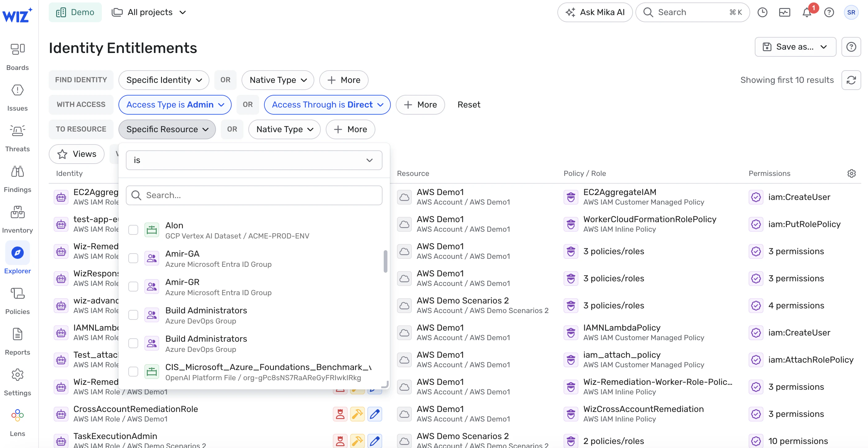This screenshot has width=868, height=448.
Task: Check the Amir-GA group checkbox
Action: [x=134, y=259]
